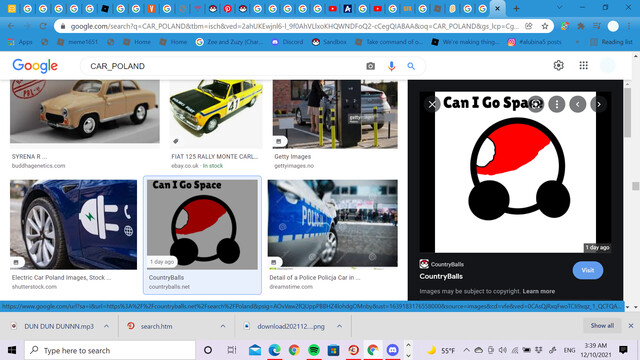640x360 pixels.
Task: Open the search.htm downloaded file
Action: coord(156,326)
